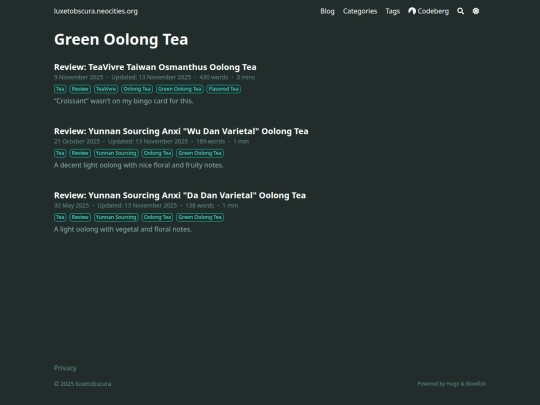The image size is (540, 405).
Task: Click the "9 November 2025" post date
Action: pos(79,77)
